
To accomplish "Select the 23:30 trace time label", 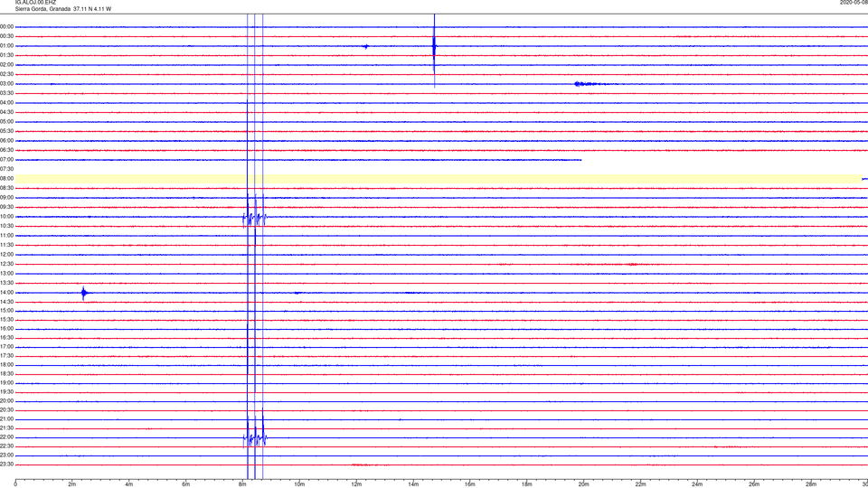I will pos(6,465).
